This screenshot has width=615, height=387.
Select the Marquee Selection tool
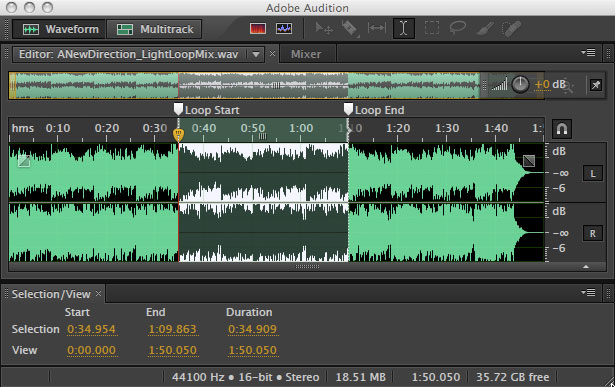point(431,28)
